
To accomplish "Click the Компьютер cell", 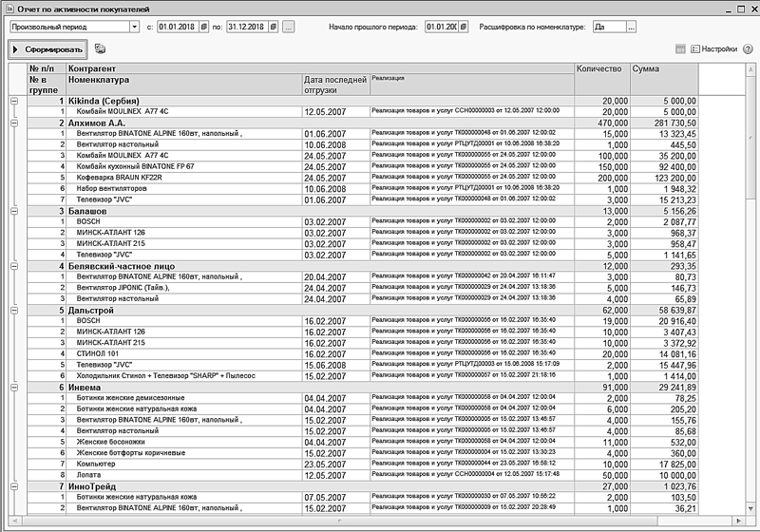I will tap(184, 465).
